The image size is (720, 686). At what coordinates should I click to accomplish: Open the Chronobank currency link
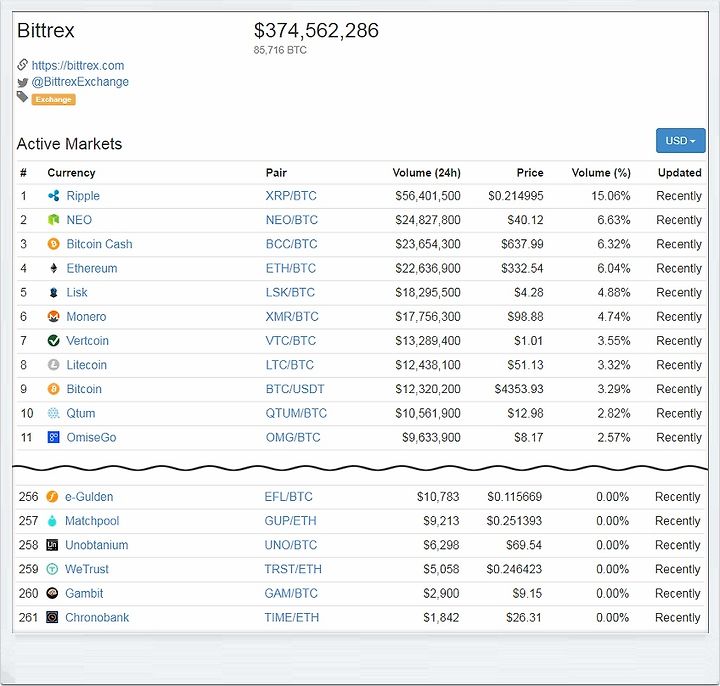pos(97,618)
